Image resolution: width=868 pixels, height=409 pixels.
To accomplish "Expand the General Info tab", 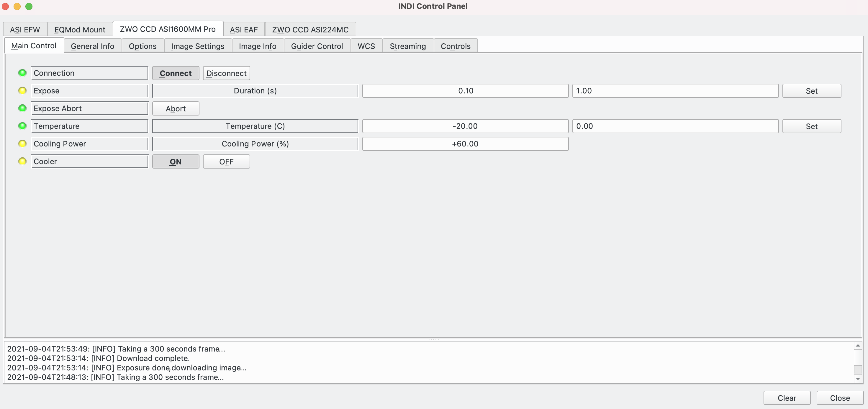I will click(92, 46).
